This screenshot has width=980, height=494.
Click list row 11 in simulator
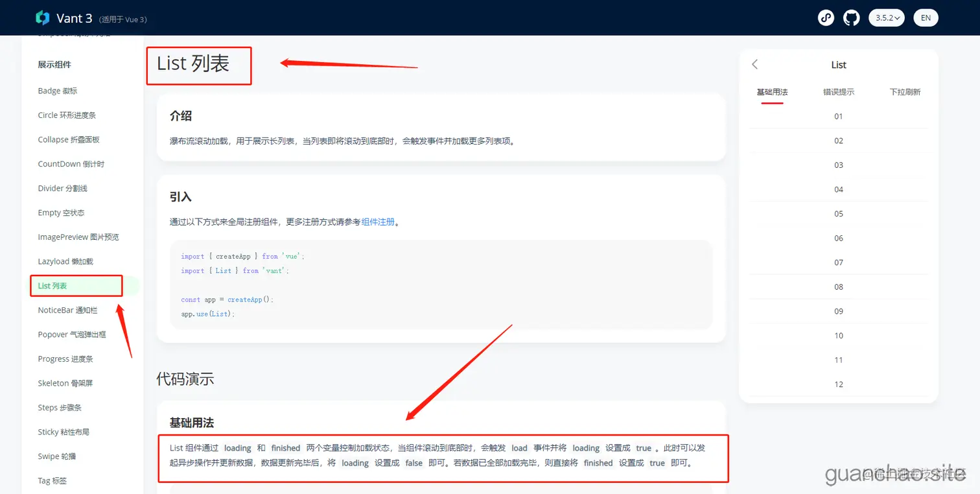click(x=839, y=360)
